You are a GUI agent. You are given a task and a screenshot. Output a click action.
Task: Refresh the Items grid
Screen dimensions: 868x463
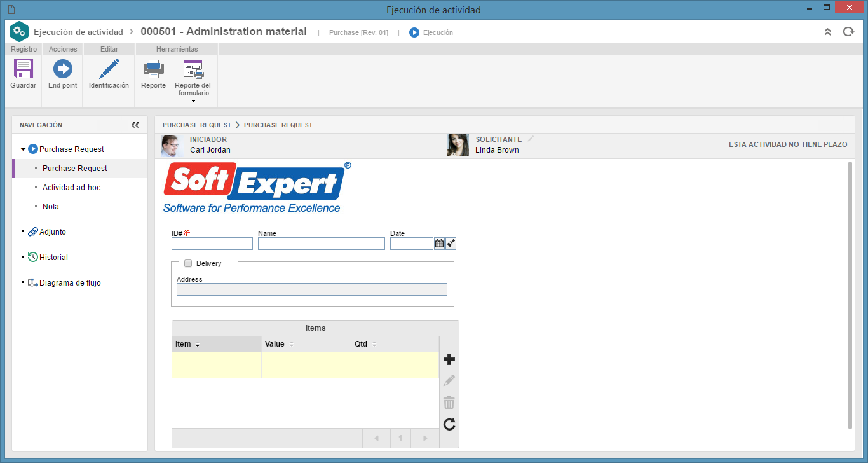449,424
